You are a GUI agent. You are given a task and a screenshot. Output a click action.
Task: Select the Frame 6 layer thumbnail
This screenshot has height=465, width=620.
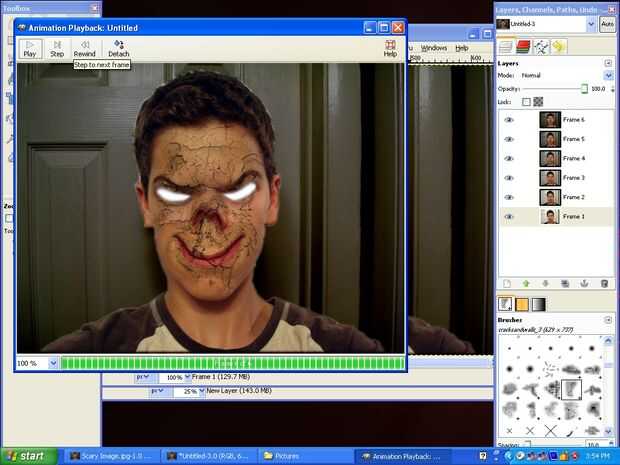[550, 120]
